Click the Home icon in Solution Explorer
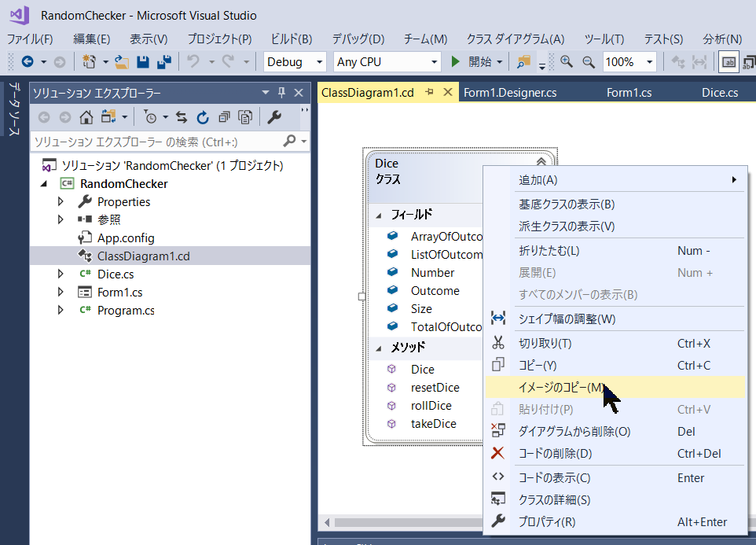This screenshot has width=756, height=545. 86,116
